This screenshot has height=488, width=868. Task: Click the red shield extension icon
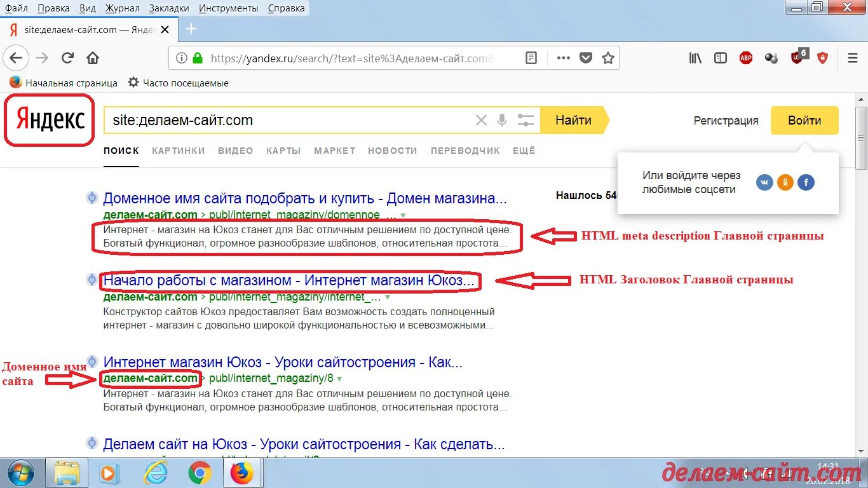823,58
